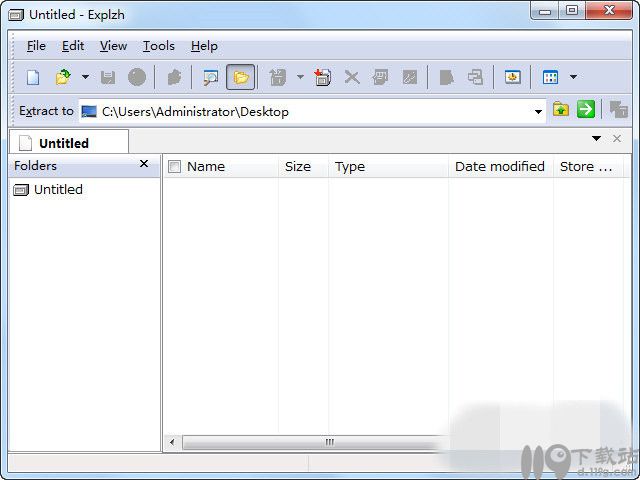Click the Folders pane header label
Image resolution: width=640 pixels, height=480 pixels.
[36, 166]
